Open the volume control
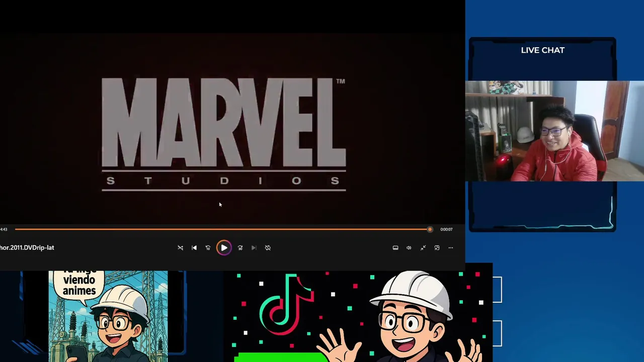Image resolution: width=644 pixels, height=362 pixels. tap(409, 247)
